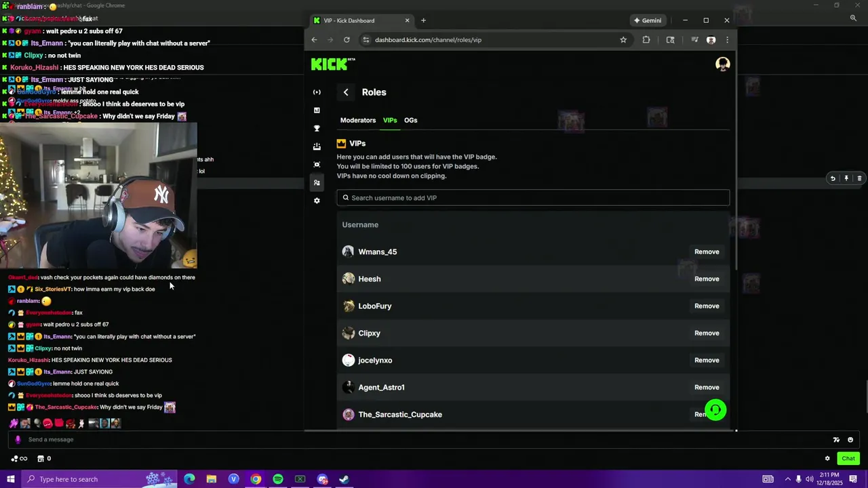The height and width of the screenshot is (488, 868).
Task: Switch to the OGs tab
Action: [x=411, y=120]
